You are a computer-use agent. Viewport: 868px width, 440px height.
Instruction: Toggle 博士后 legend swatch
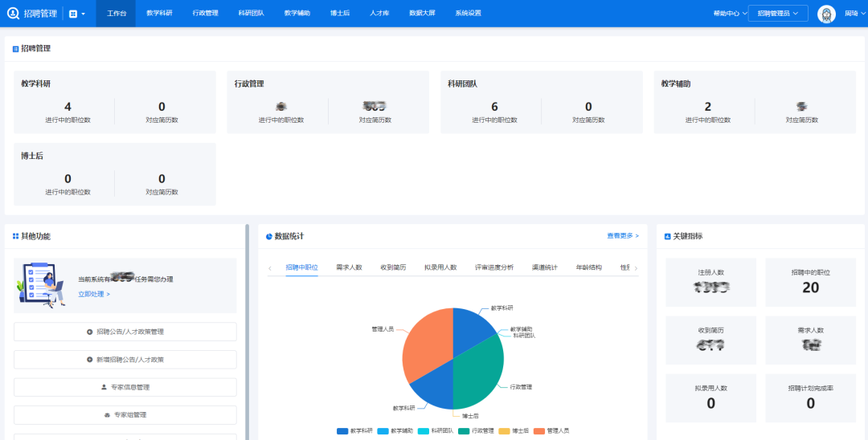tap(504, 431)
